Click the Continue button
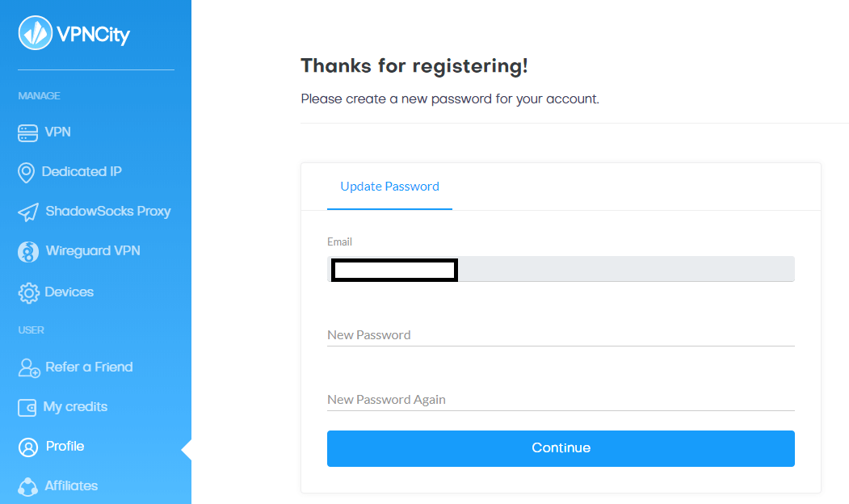Screen dimensions: 849x504 561,448
